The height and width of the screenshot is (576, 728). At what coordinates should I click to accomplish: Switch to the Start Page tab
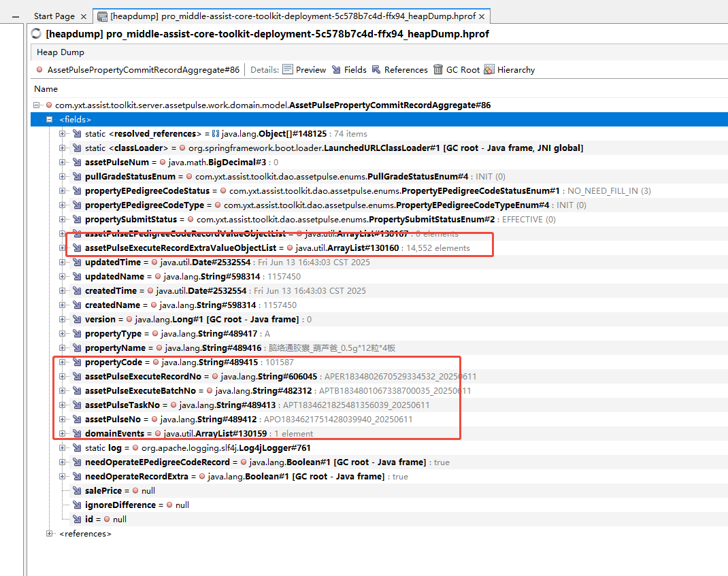(54, 16)
